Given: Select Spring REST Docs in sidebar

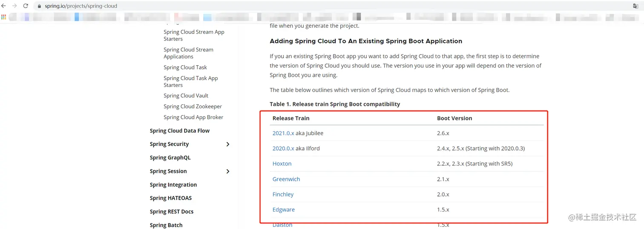Looking at the screenshot, I should [x=172, y=212].
